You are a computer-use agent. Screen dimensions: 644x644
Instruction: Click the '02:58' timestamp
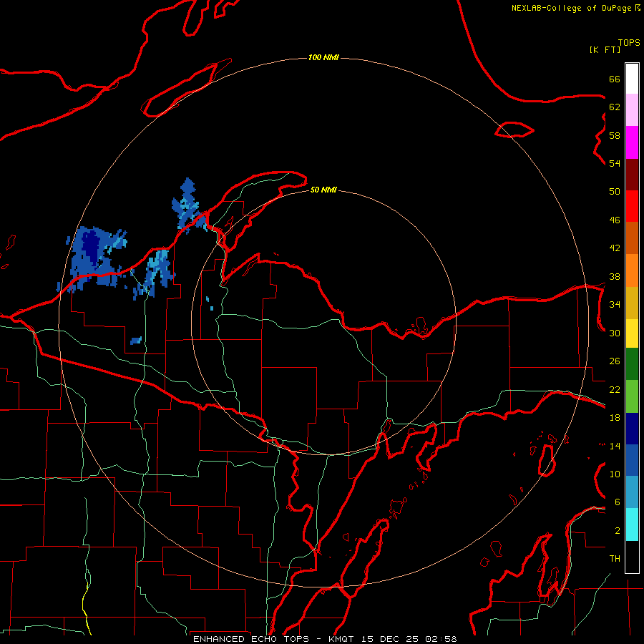440,639
